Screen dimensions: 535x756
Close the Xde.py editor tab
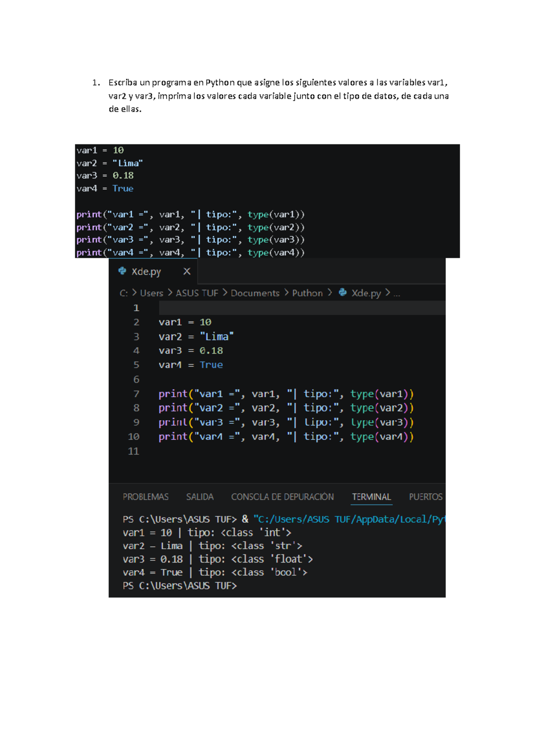coord(187,271)
